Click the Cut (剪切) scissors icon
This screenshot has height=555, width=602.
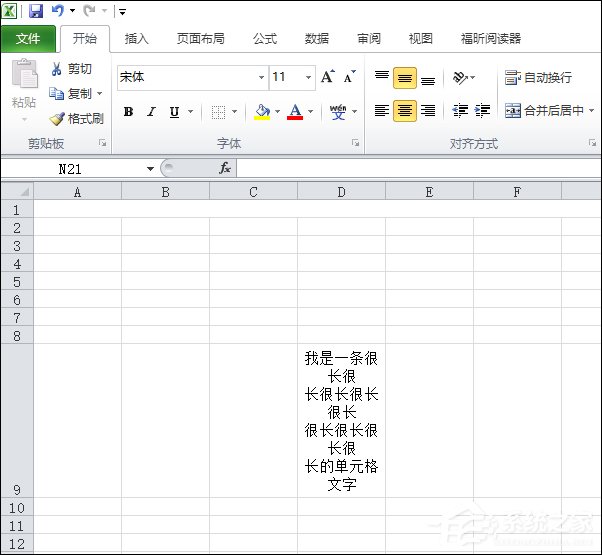[57, 69]
